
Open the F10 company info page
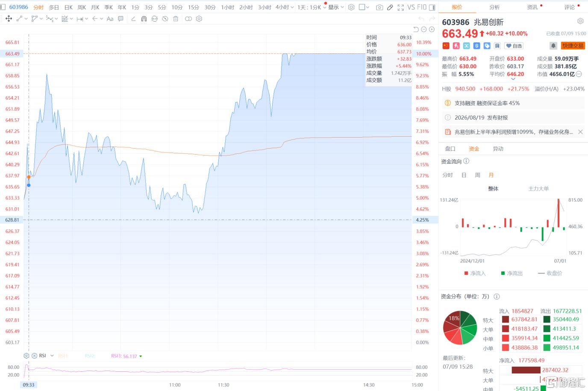[422, 7]
